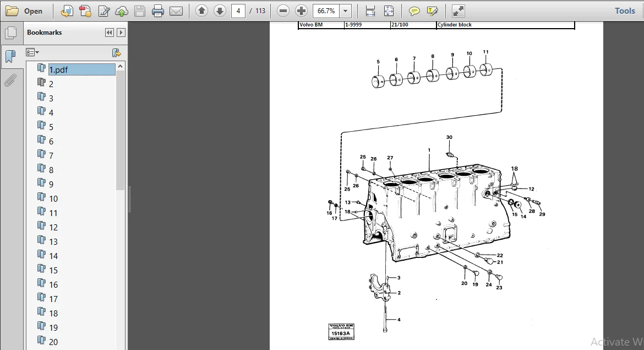This screenshot has width=644, height=350.
Task: Show the page thumbnails panel
Action: [11, 33]
